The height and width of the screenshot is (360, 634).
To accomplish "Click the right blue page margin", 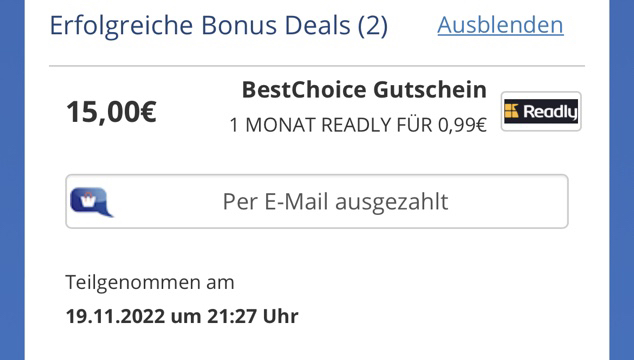I will point(621,180).
